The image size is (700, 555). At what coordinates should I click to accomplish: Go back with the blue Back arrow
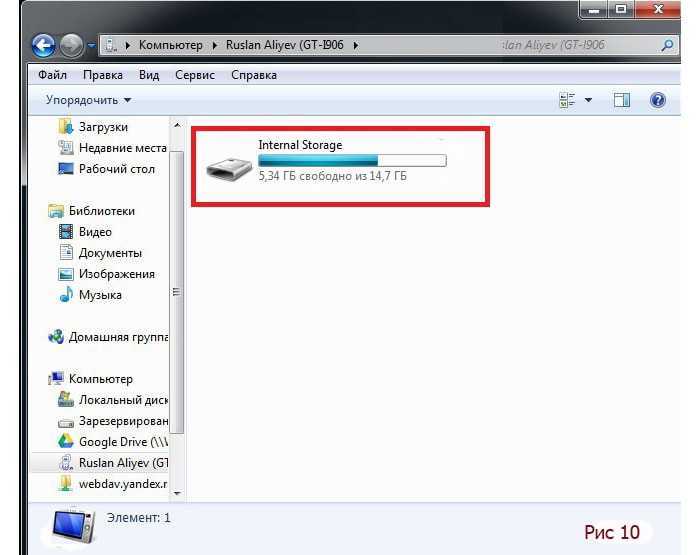point(43,45)
